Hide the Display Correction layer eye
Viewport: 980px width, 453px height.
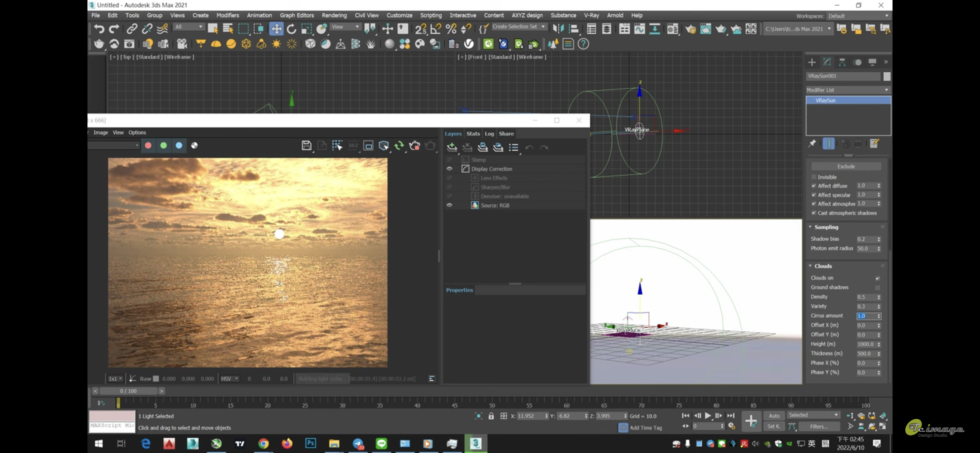click(x=449, y=169)
